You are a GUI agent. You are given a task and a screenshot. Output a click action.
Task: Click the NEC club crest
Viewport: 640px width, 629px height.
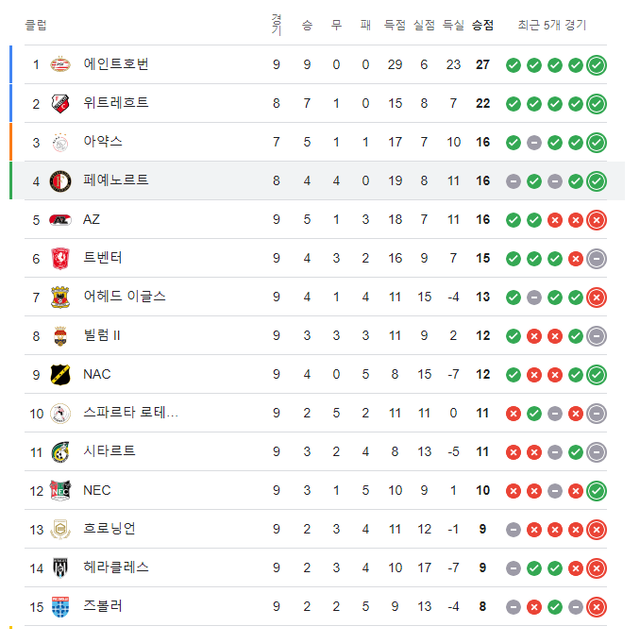click(60, 490)
